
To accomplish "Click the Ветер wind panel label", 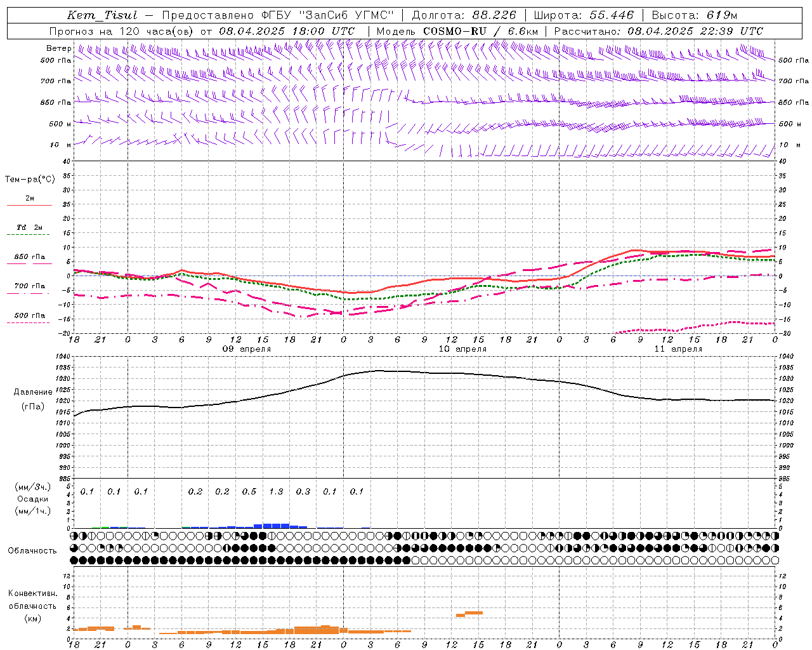I will point(59,48).
